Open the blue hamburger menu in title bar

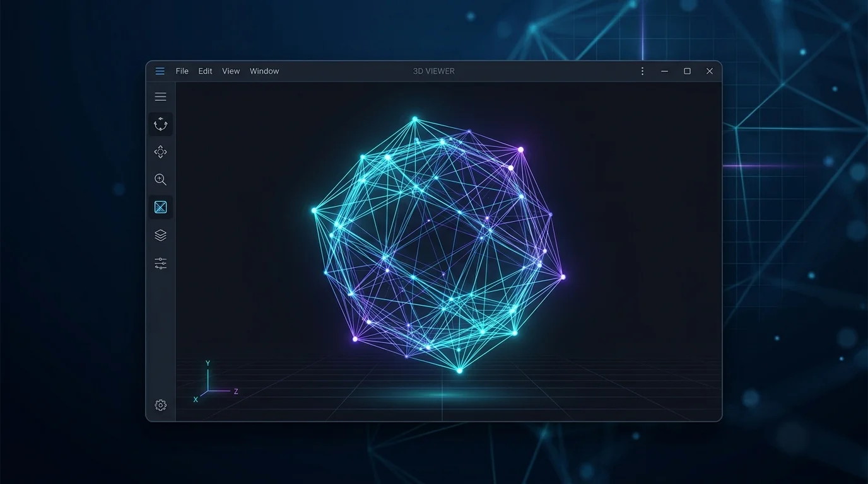tap(160, 71)
